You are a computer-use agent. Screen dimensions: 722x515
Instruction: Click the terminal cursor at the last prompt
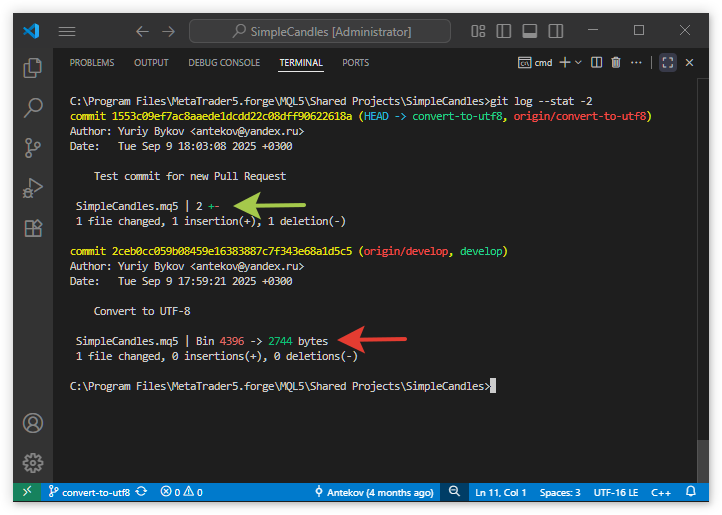click(x=493, y=386)
